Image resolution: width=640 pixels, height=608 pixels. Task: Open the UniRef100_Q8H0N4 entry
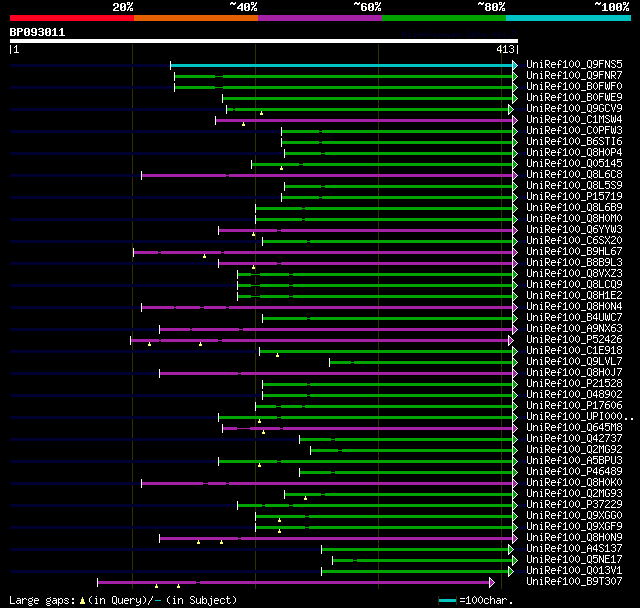[x=574, y=307]
